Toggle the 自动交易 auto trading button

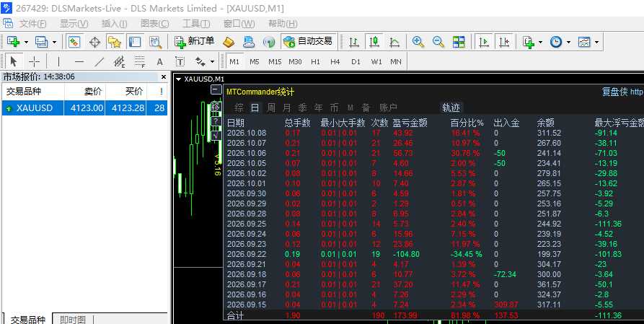309,41
